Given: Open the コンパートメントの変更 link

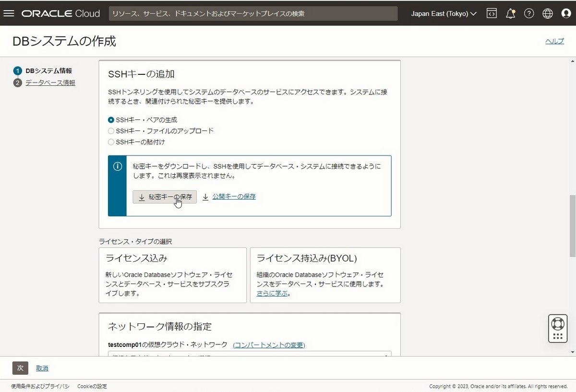Looking at the screenshot, I should [x=268, y=344].
